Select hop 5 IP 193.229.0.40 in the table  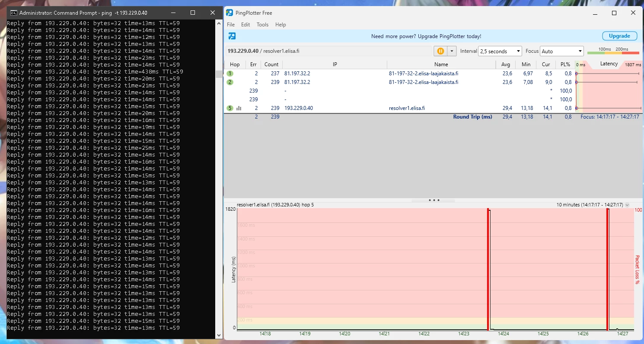pos(299,108)
